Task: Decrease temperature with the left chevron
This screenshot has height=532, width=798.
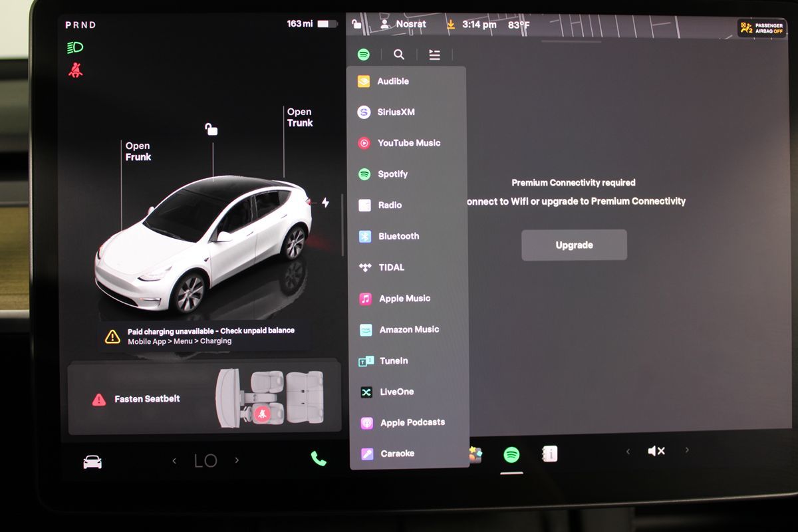Action: (175, 461)
